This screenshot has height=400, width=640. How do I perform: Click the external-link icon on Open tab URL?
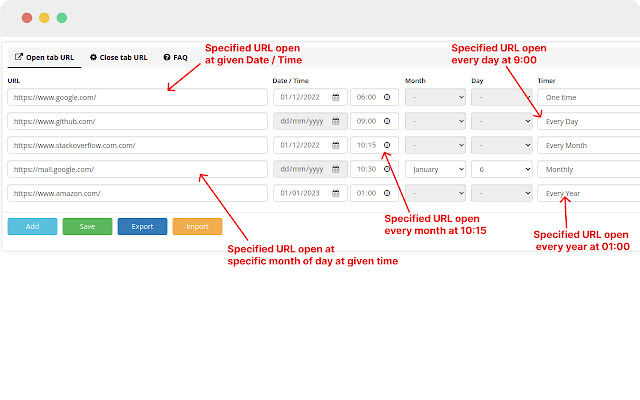[18, 57]
